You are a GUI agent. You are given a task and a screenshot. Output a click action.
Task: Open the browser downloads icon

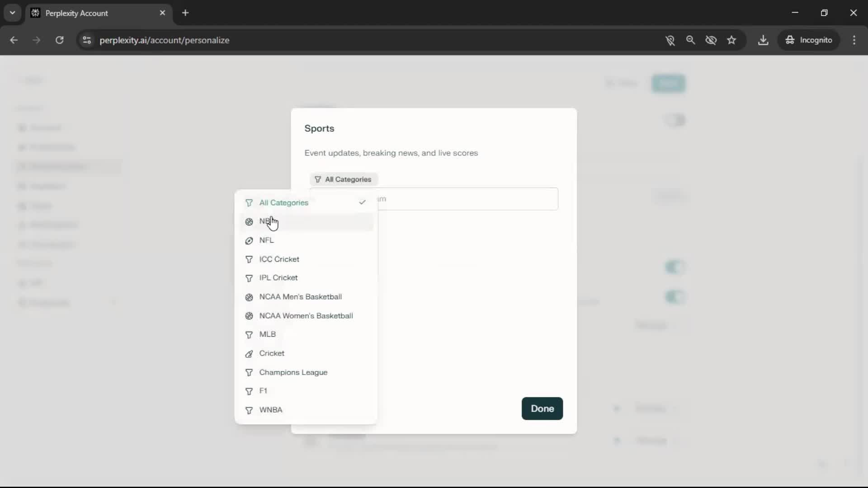(763, 40)
